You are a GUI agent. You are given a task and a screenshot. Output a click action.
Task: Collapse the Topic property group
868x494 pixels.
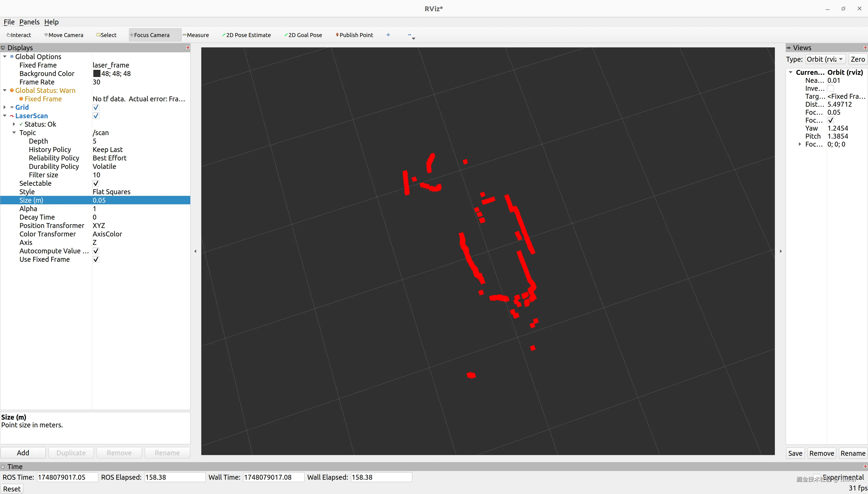[x=14, y=133]
